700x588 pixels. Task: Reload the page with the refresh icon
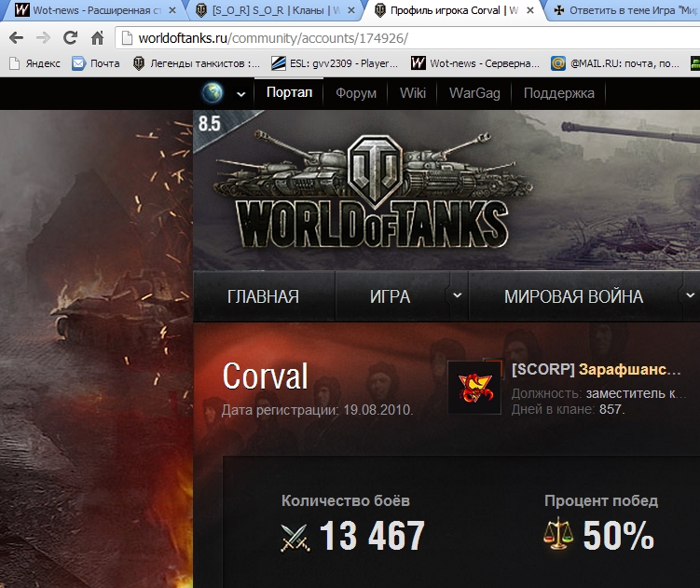[70, 38]
